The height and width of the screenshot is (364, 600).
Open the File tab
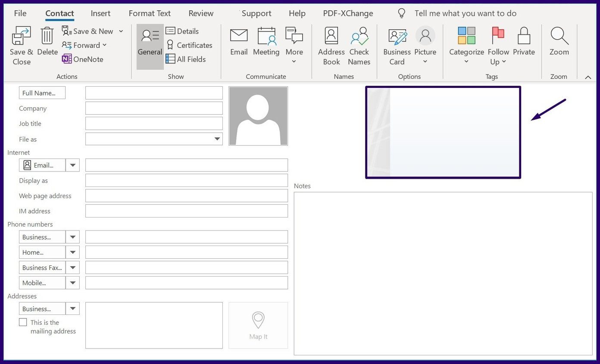point(20,13)
